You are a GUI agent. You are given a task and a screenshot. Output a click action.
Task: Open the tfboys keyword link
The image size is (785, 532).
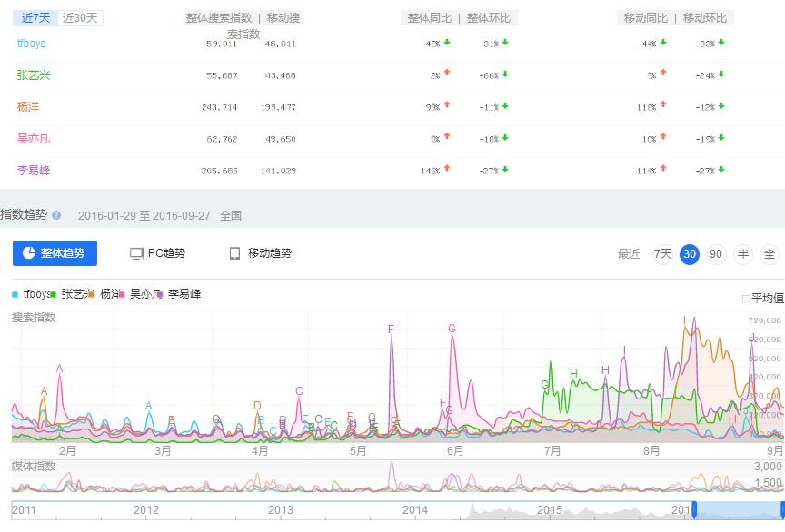(x=32, y=43)
